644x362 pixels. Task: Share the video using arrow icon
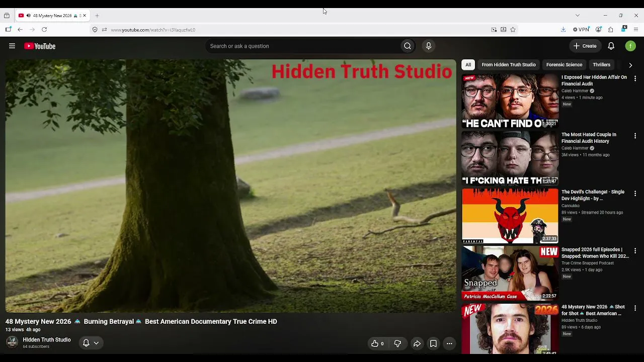point(417,344)
